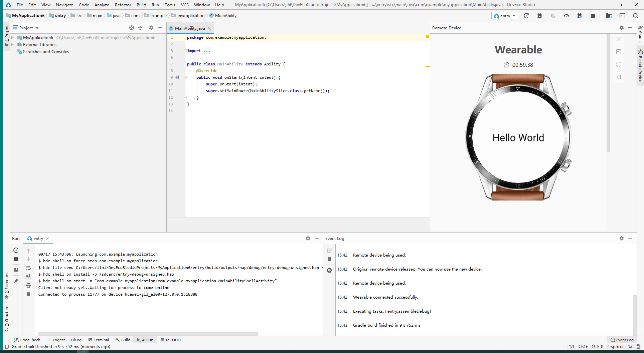This screenshot has width=644, height=353.
Task: Click the locate-in-project target icon
Action: point(132,28)
